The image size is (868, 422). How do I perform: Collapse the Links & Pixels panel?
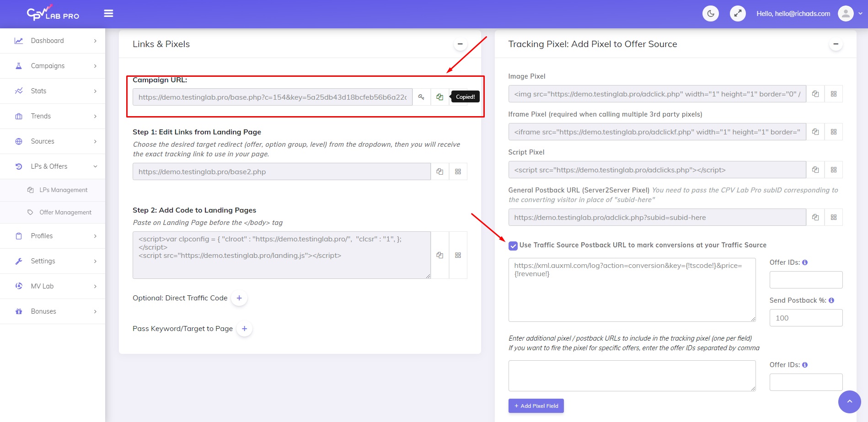[460, 44]
